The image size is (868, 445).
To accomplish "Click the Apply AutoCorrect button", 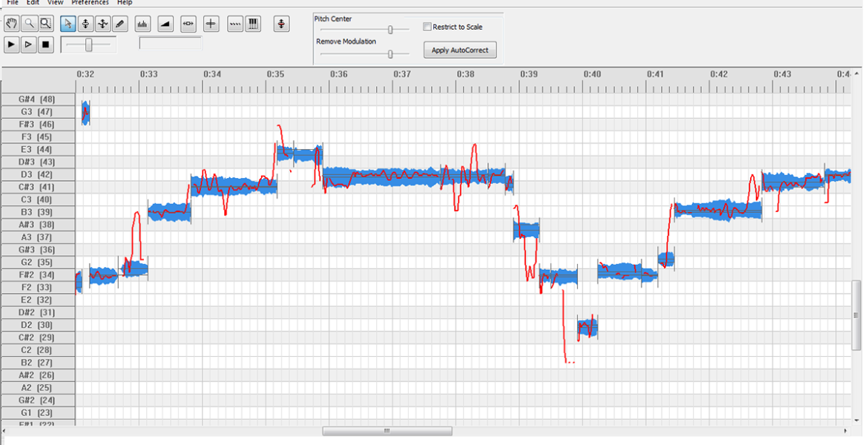I will click(460, 50).
